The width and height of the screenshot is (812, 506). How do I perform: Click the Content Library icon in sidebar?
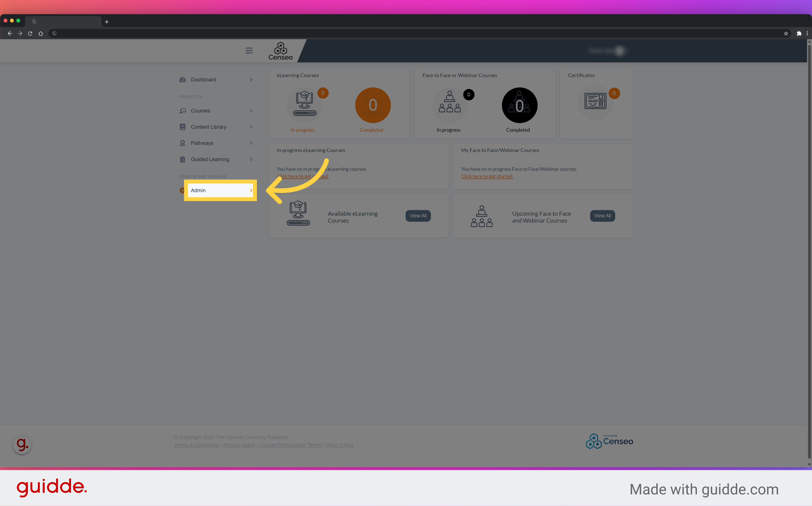[x=182, y=126]
